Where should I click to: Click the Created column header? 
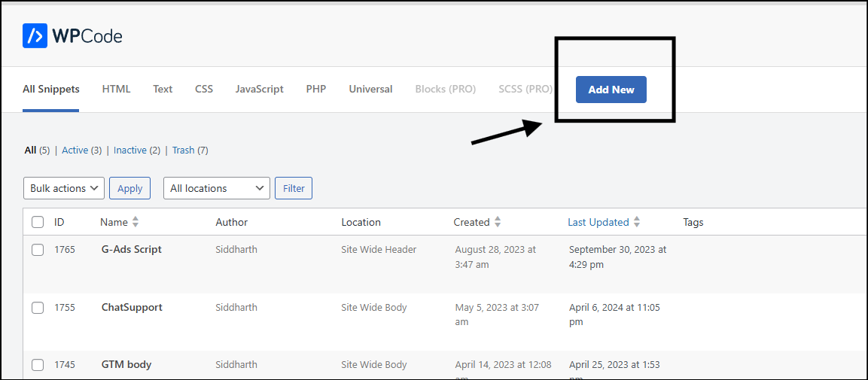coord(472,223)
